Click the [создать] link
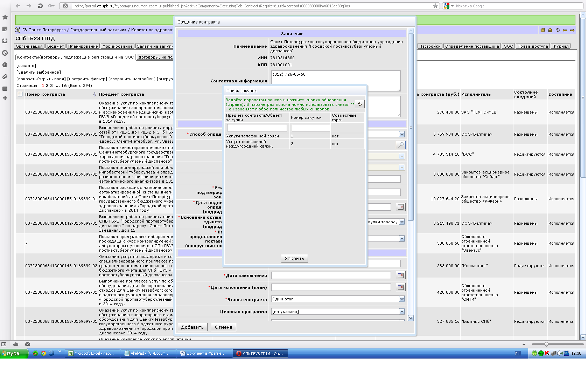The height and width of the screenshot is (368, 588). (x=26, y=66)
